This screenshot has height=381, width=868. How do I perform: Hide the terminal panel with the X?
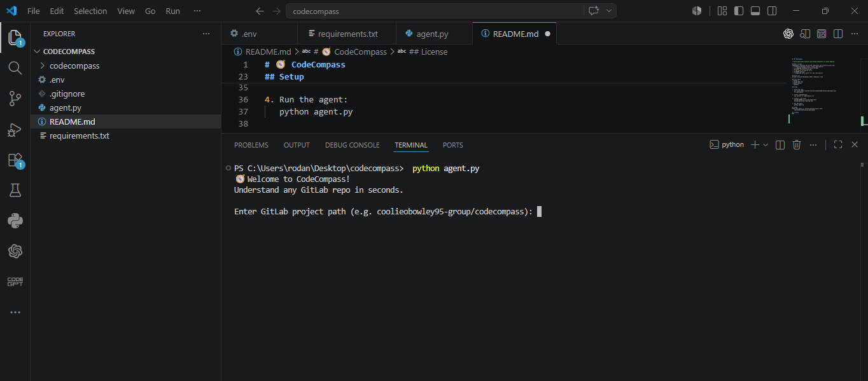[855, 145]
